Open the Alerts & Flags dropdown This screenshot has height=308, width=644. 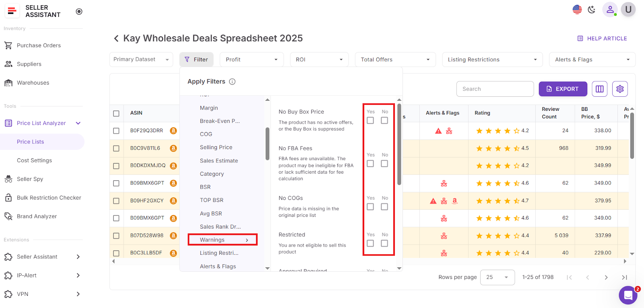pyautogui.click(x=592, y=59)
